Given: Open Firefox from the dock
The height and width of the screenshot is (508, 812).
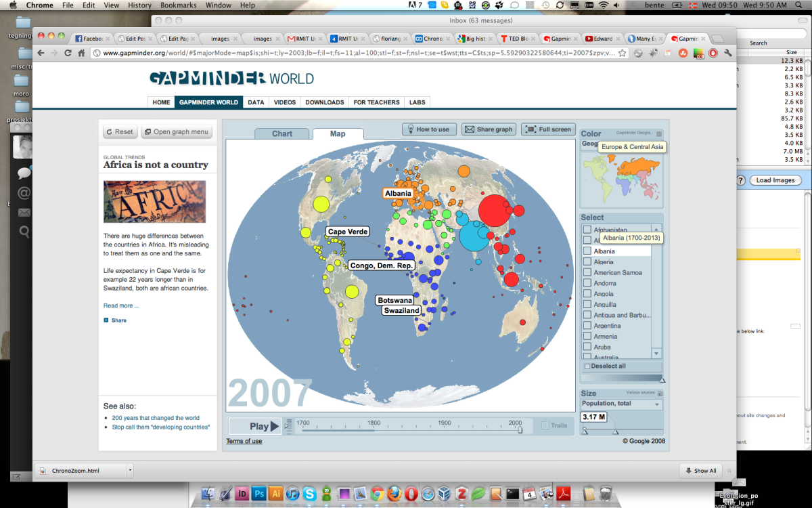Looking at the screenshot, I should pyautogui.click(x=394, y=494).
